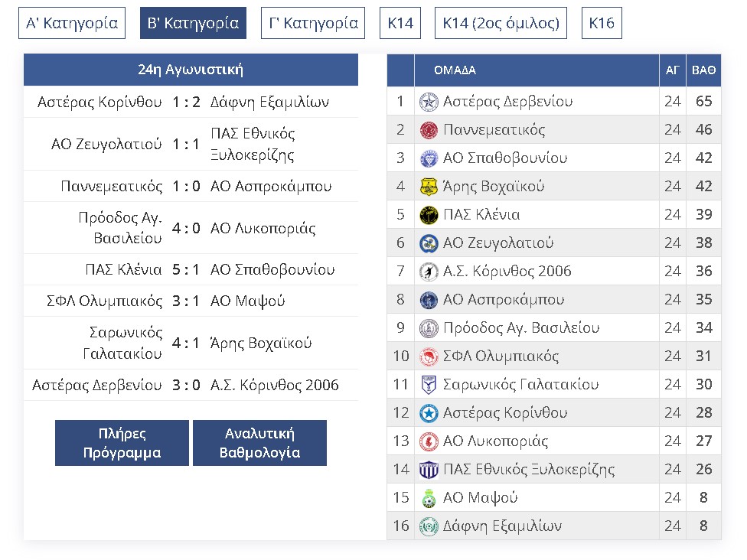Click the Αστέρας Κορίνθου blue star logo
This screenshot has height=560, width=747.
pyautogui.click(x=429, y=413)
